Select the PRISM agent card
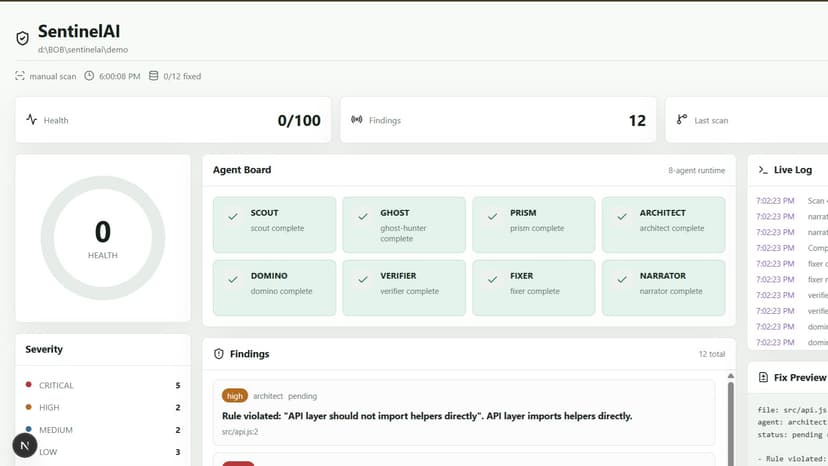Image resolution: width=828 pixels, height=466 pixels. 533,225
